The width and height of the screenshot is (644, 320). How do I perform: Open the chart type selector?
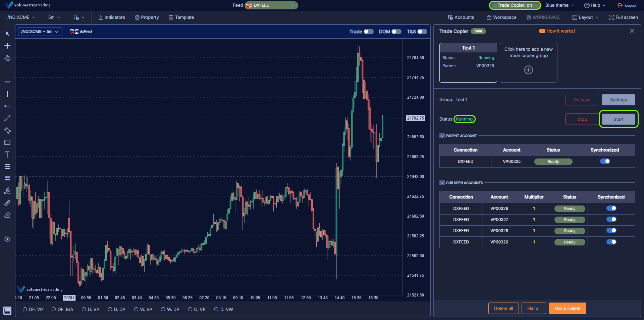[x=79, y=17]
